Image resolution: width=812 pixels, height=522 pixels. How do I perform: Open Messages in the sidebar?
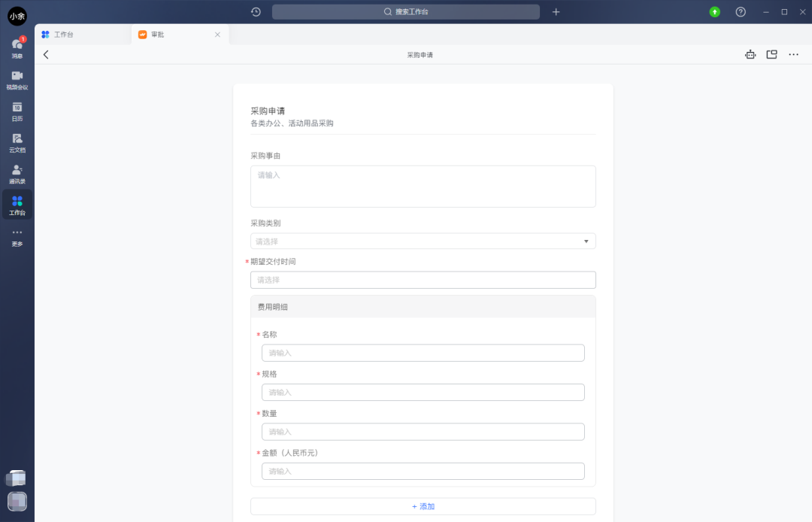[x=17, y=47]
